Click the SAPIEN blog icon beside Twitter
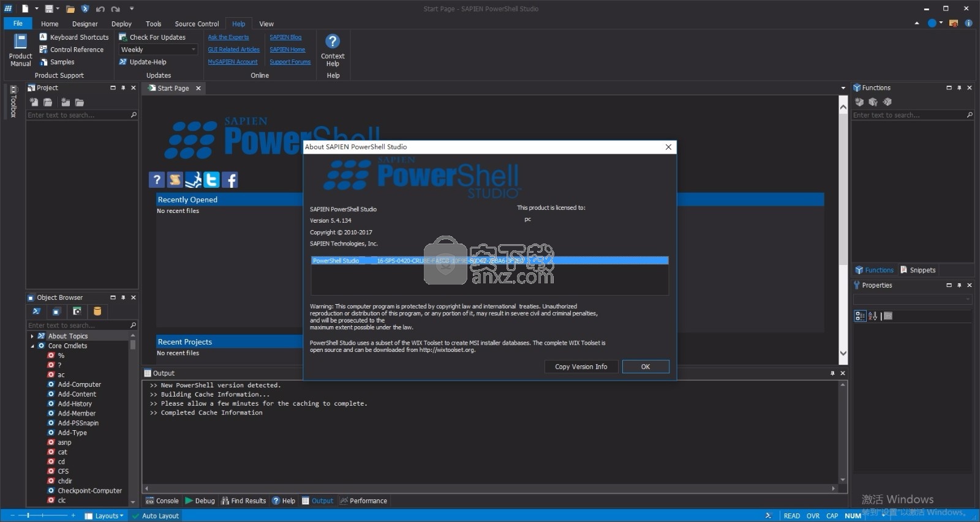This screenshot has width=980, height=522. [194, 179]
